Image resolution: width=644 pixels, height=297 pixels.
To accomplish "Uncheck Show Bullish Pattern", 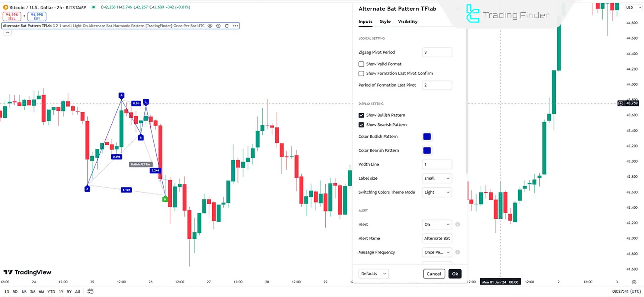I will point(361,115).
